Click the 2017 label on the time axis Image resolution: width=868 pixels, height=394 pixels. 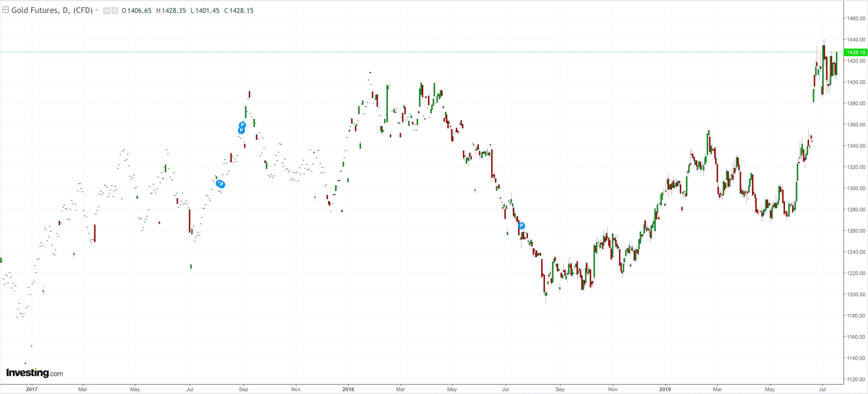click(32, 389)
